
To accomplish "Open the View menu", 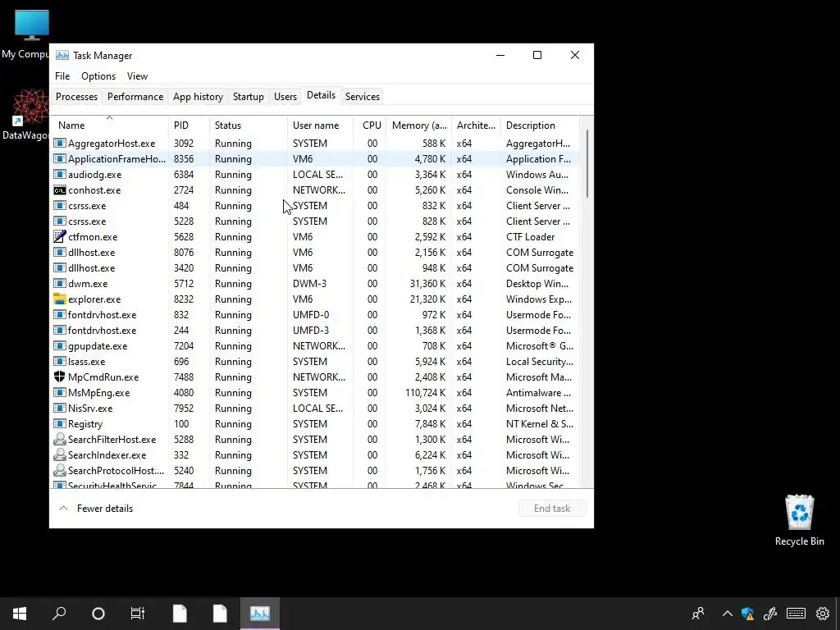I will click(x=137, y=76).
